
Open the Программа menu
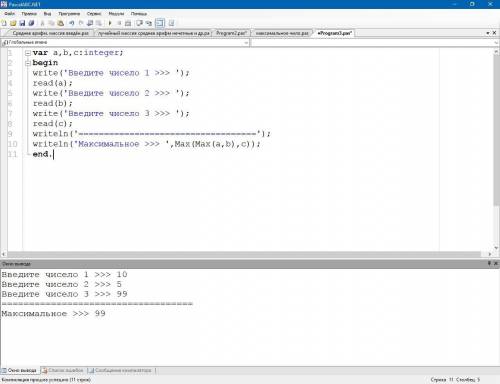click(x=69, y=14)
